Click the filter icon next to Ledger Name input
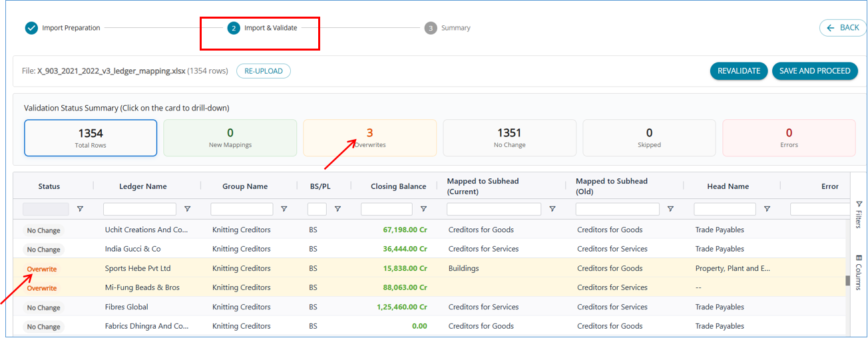 tap(187, 209)
